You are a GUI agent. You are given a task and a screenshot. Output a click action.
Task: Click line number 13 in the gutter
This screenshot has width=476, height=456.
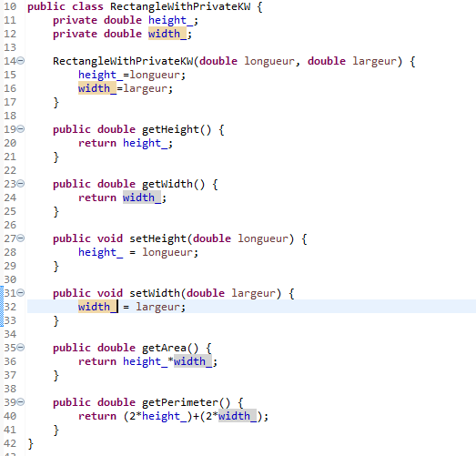[10, 47]
